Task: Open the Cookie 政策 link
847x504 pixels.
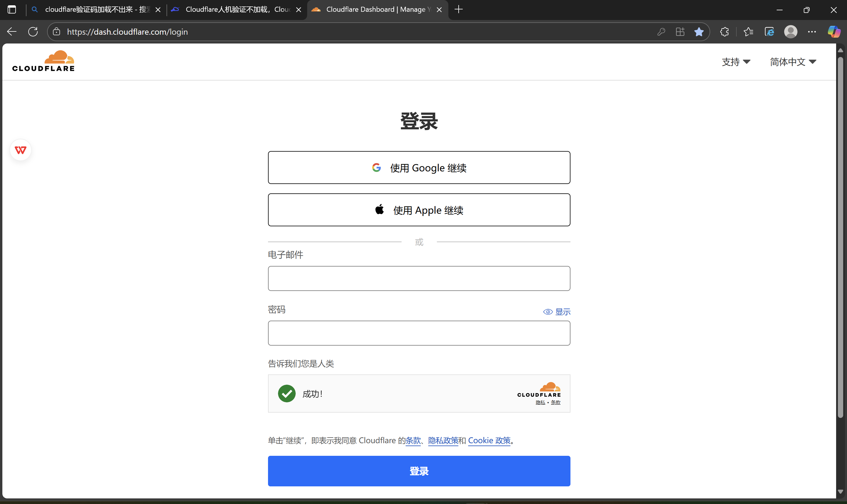Action: pos(489,441)
